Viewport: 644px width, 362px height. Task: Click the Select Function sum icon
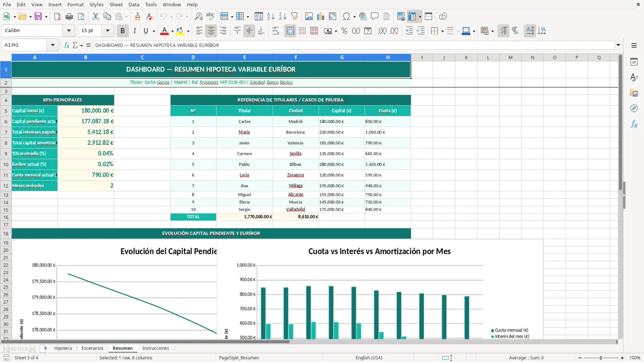tap(76, 45)
